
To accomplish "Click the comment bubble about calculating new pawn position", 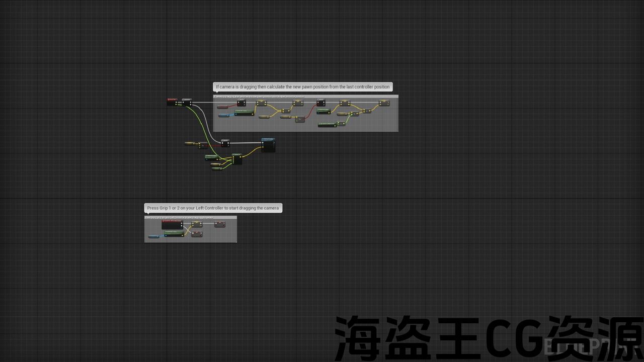I will (302, 87).
